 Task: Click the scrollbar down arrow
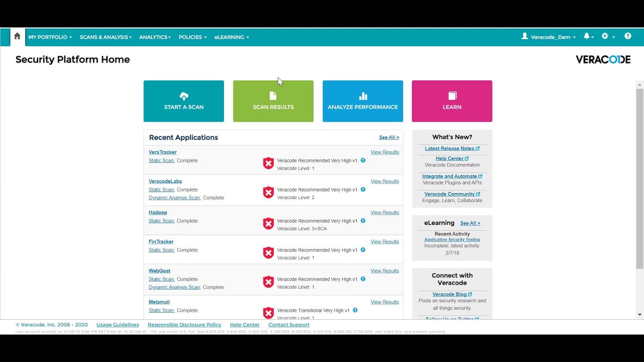click(x=639, y=315)
